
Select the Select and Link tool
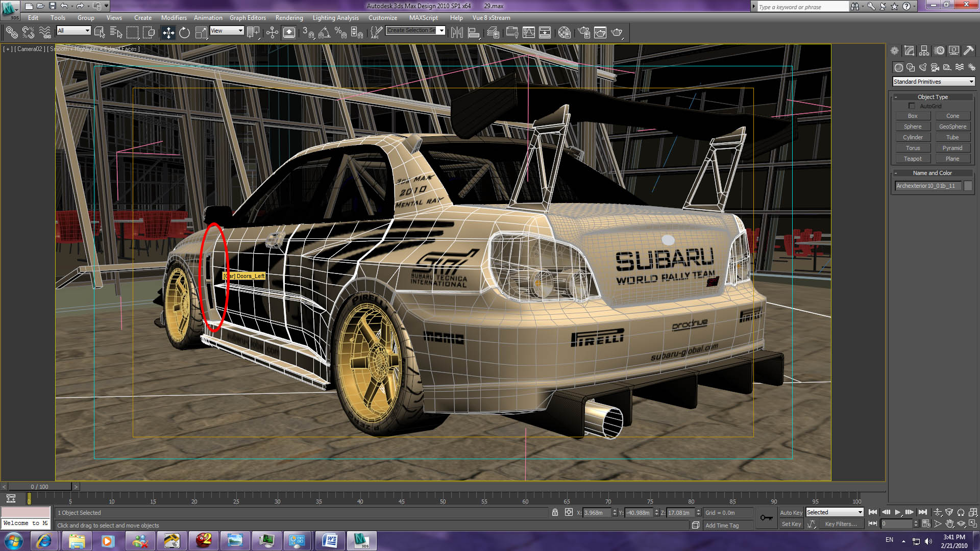tap(11, 33)
